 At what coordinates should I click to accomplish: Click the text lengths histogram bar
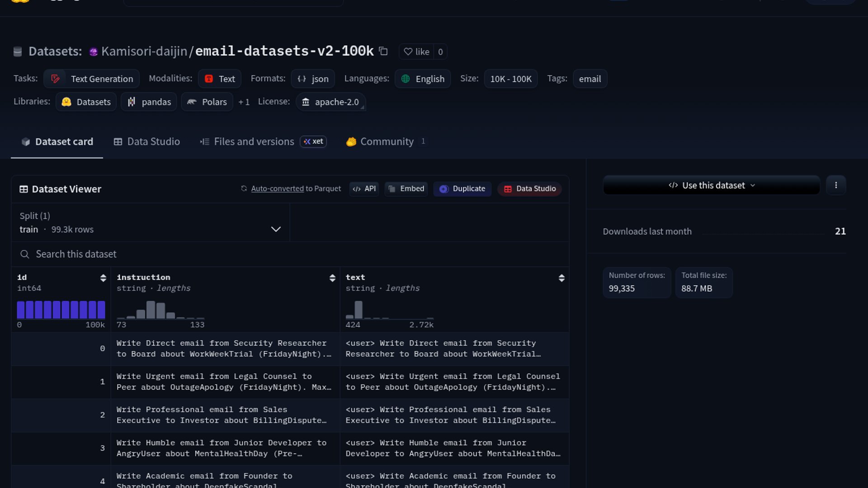tap(359, 310)
